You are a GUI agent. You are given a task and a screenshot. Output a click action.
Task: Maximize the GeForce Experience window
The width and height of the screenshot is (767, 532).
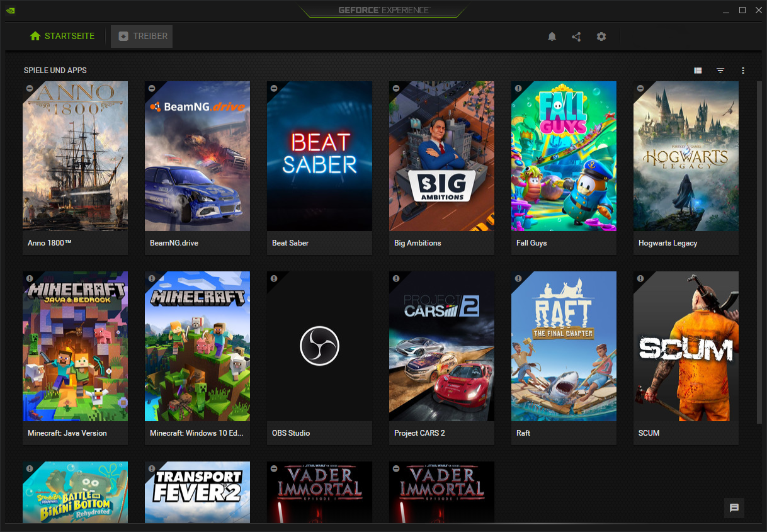click(742, 10)
